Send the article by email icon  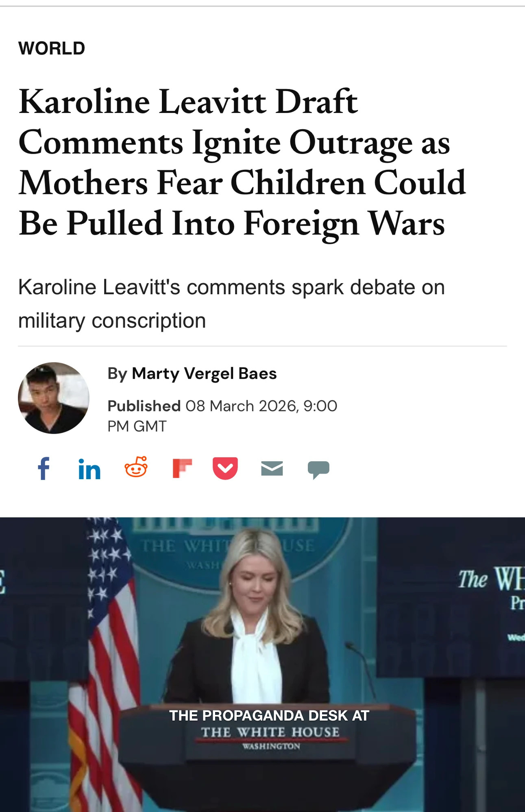click(272, 469)
